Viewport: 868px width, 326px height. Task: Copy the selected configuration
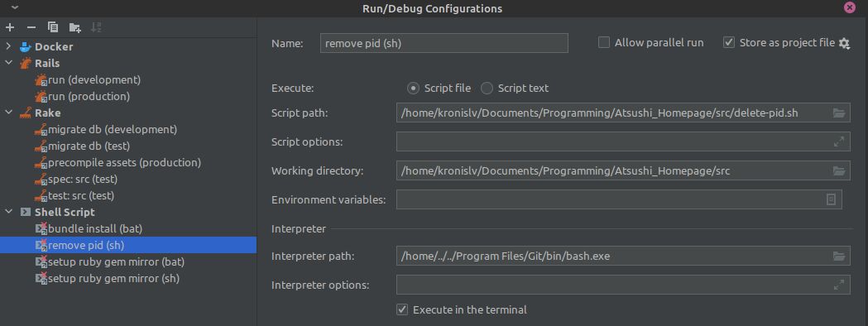click(53, 27)
